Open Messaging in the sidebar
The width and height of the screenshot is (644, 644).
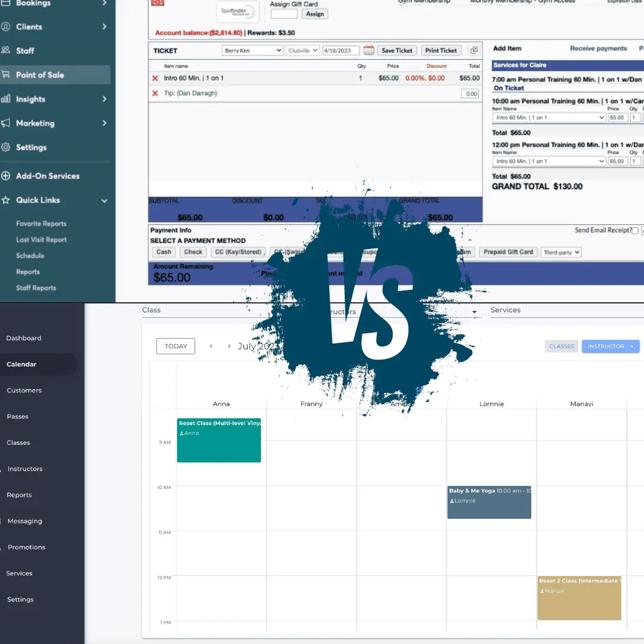coord(24,521)
